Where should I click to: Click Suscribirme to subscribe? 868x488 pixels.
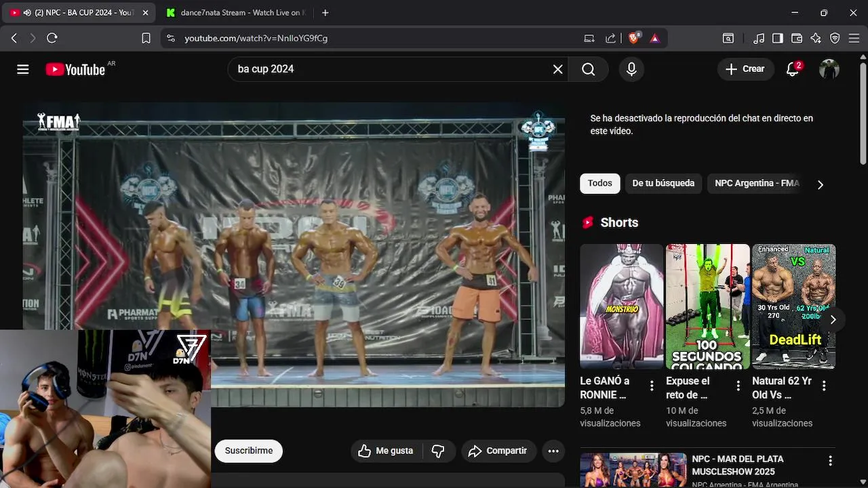point(249,451)
